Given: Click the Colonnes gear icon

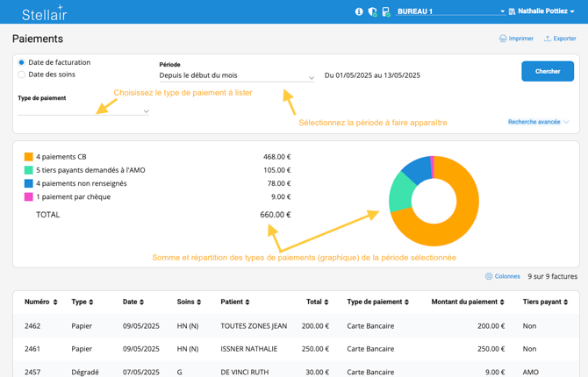Looking at the screenshot, I should (489, 276).
